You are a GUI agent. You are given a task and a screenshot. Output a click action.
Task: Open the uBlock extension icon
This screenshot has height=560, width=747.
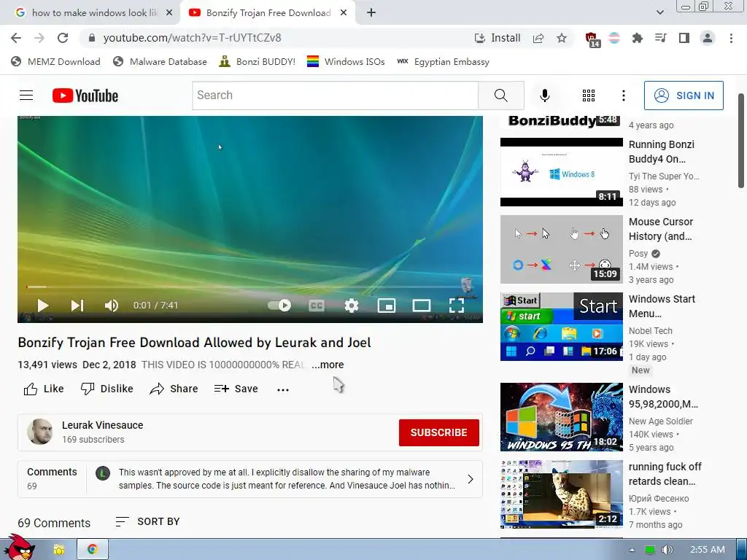click(x=592, y=39)
